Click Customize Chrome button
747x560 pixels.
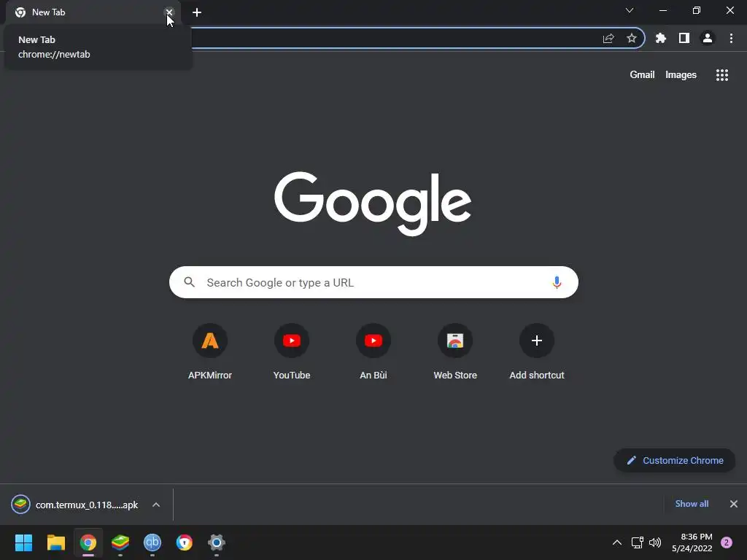click(674, 461)
